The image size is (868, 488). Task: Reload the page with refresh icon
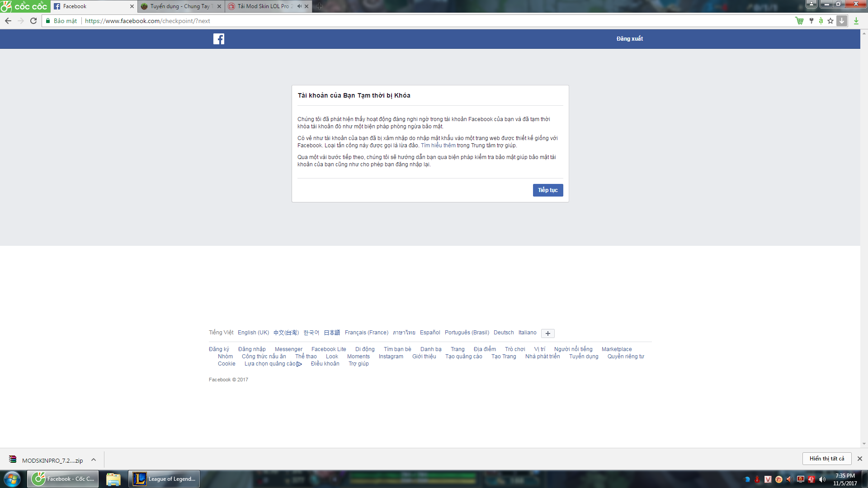tap(33, 21)
